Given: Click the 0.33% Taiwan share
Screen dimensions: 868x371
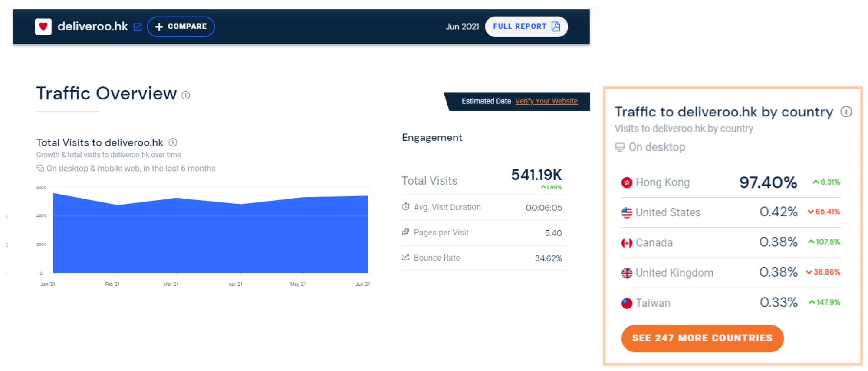Looking at the screenshot, I should pyautogui.click(x=779, y=302).
